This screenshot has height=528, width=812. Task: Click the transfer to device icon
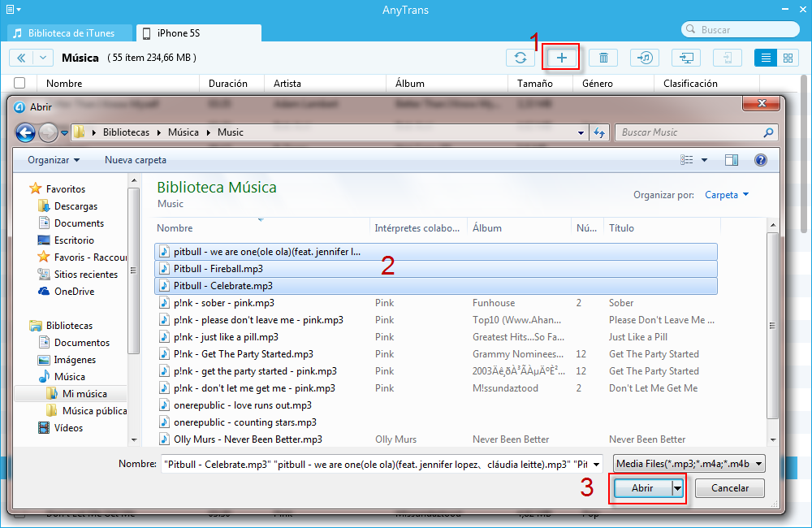click(728, 58)
